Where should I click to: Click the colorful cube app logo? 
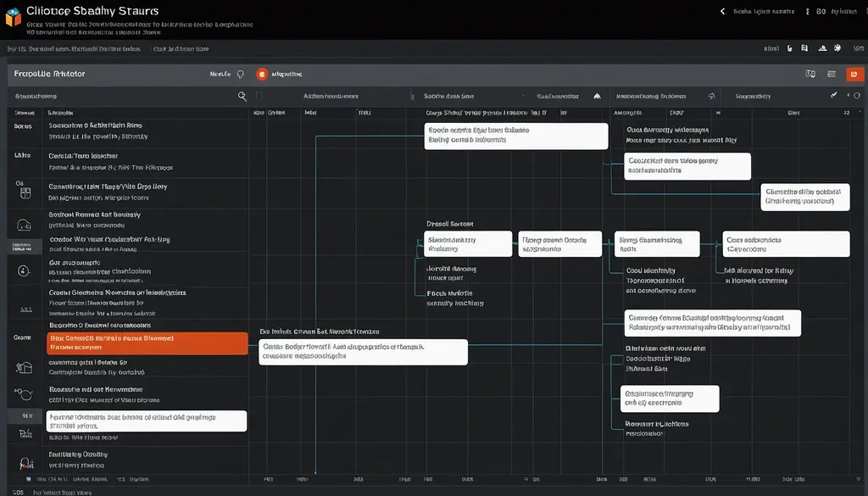click(x=13, y=18)
